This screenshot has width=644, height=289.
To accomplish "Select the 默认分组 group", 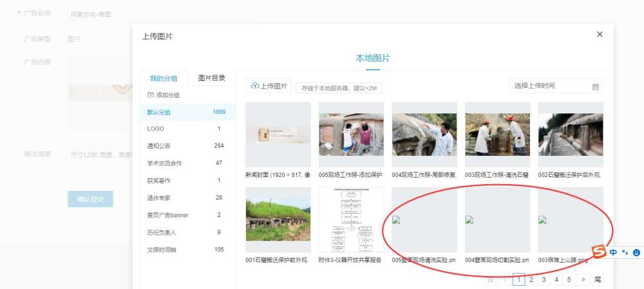I will coord(187,112).
